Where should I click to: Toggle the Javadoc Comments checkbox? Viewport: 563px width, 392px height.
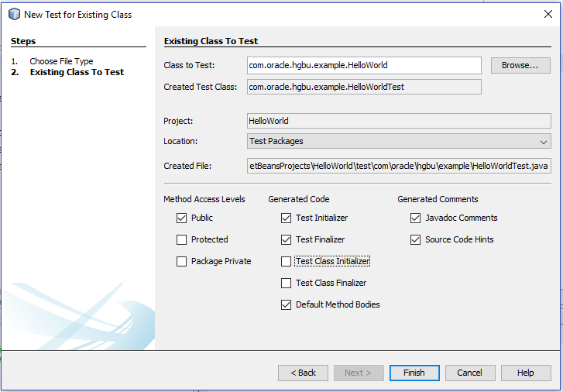point(416,218)
